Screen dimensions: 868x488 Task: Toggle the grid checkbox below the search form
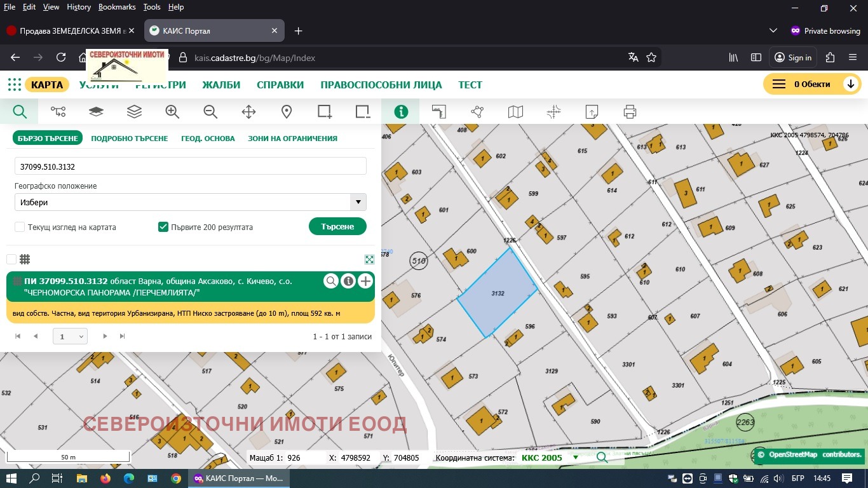(x=11, y=259)
